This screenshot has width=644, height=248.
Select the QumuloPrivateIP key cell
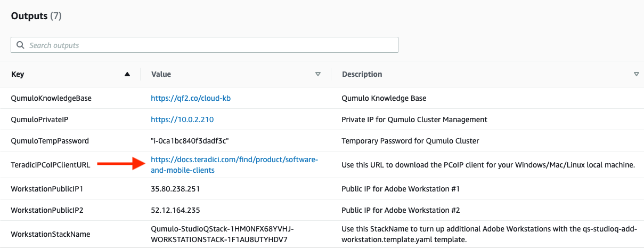(x=39, y=119)
